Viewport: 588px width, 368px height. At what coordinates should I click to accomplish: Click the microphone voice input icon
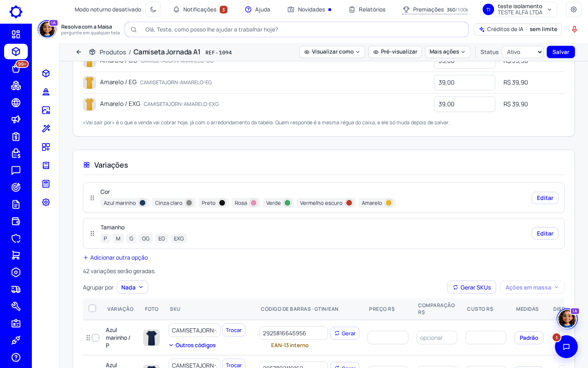tap(575, 29)
